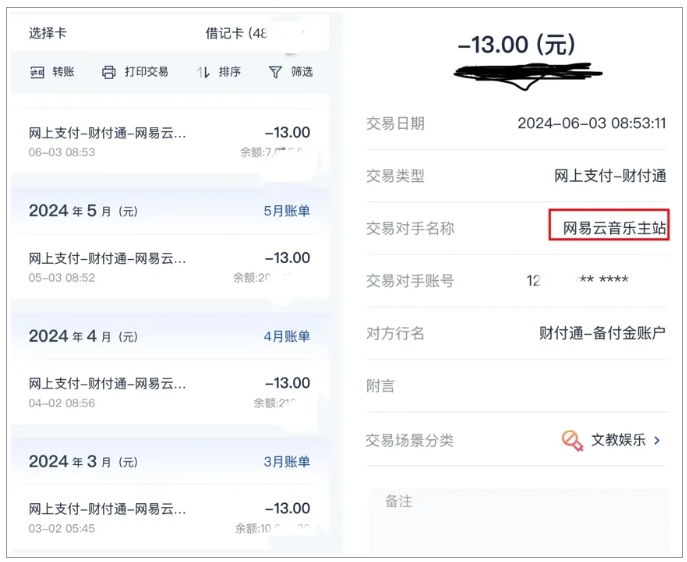Click the 筛选 filter label
The width and height of the screenshot is (687, 562).
pos(302,72)
